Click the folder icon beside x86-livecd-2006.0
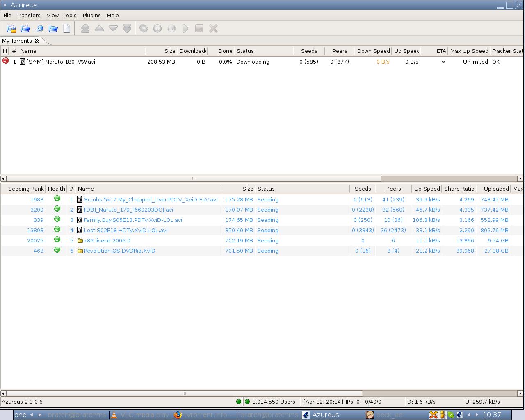 point(80,241)
